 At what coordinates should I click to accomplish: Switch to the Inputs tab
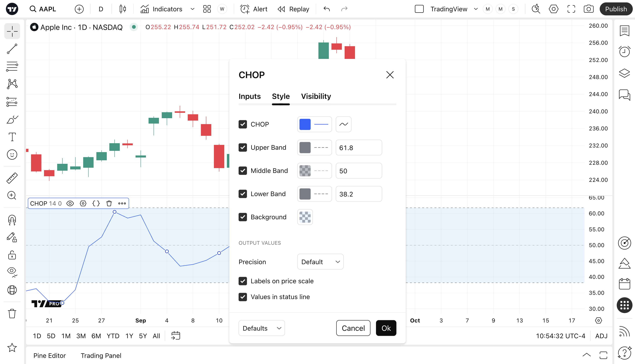[x=249, y=96]
